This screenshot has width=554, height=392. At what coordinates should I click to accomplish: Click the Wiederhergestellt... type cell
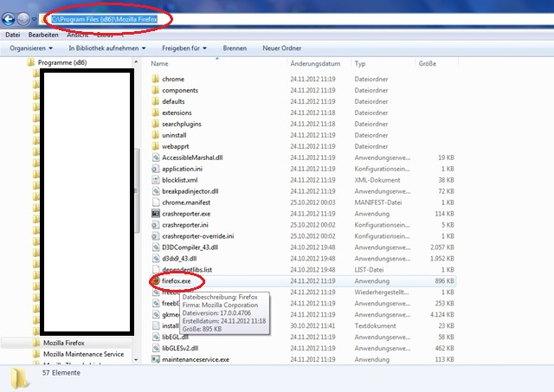tap(382, 292)
